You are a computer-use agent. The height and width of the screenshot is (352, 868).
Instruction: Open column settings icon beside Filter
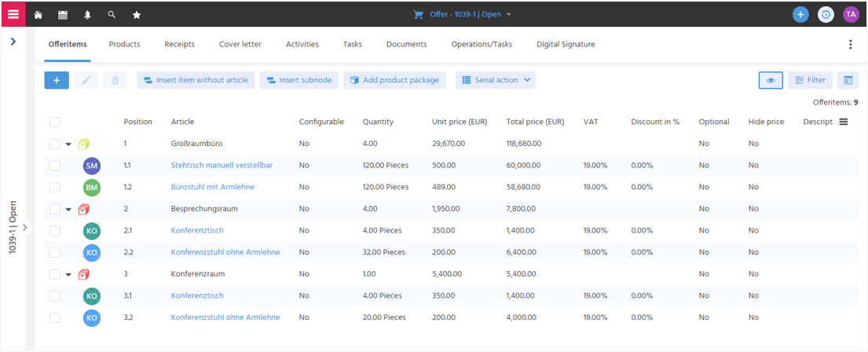click(x=848, y=80)
